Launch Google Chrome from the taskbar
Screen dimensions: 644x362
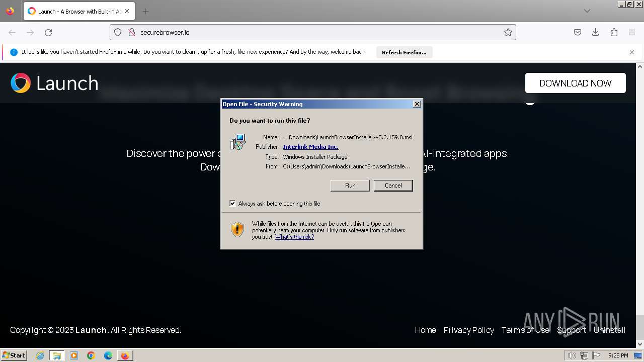click(91, 355)
